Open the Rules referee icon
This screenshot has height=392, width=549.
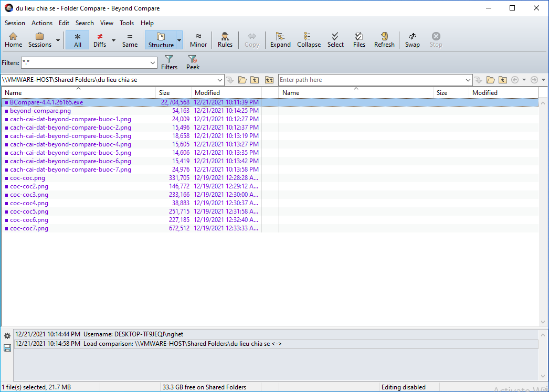225,40
